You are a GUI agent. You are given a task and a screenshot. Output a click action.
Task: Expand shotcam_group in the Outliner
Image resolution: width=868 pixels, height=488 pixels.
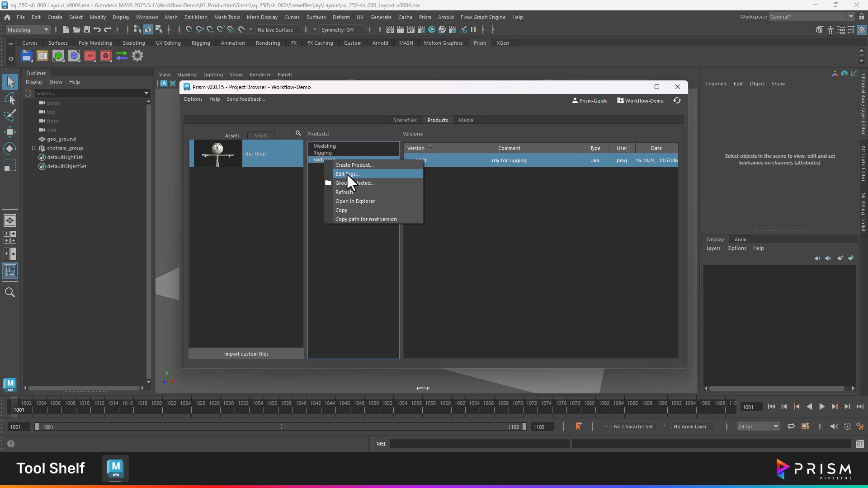34,148
